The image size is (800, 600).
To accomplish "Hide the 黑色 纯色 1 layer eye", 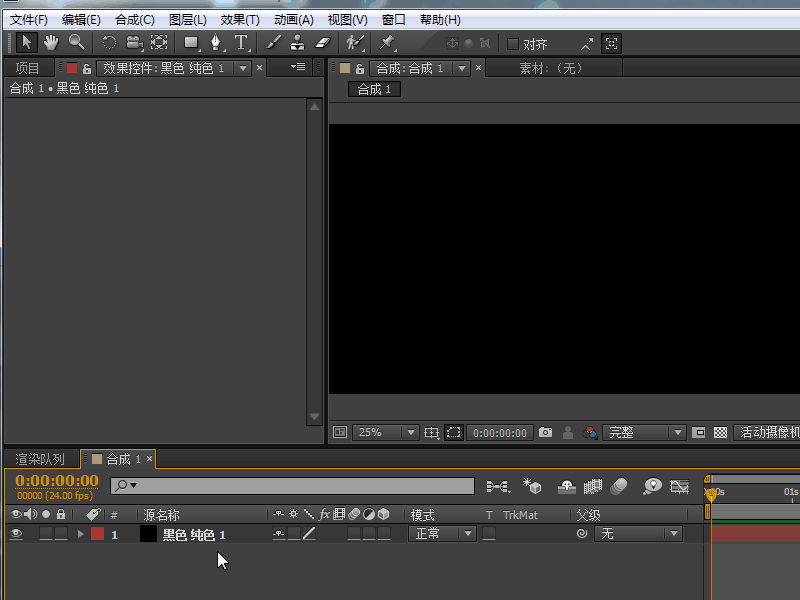I will coord(16,534).
